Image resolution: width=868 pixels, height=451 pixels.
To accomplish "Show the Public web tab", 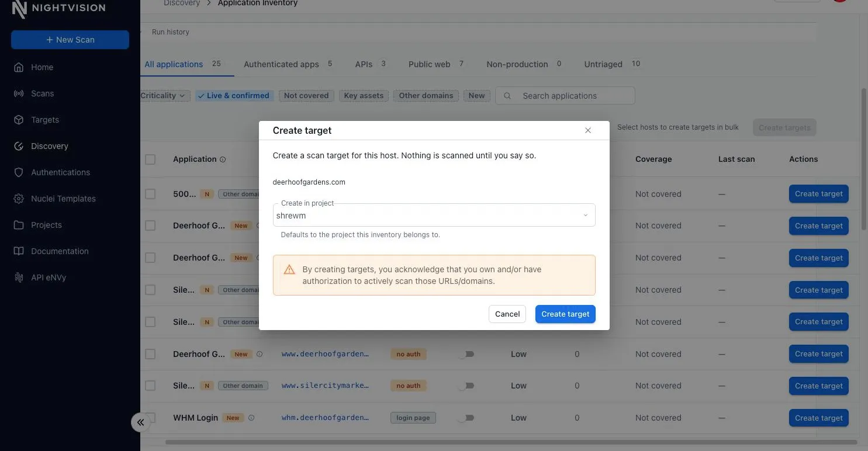I will 436,64.
